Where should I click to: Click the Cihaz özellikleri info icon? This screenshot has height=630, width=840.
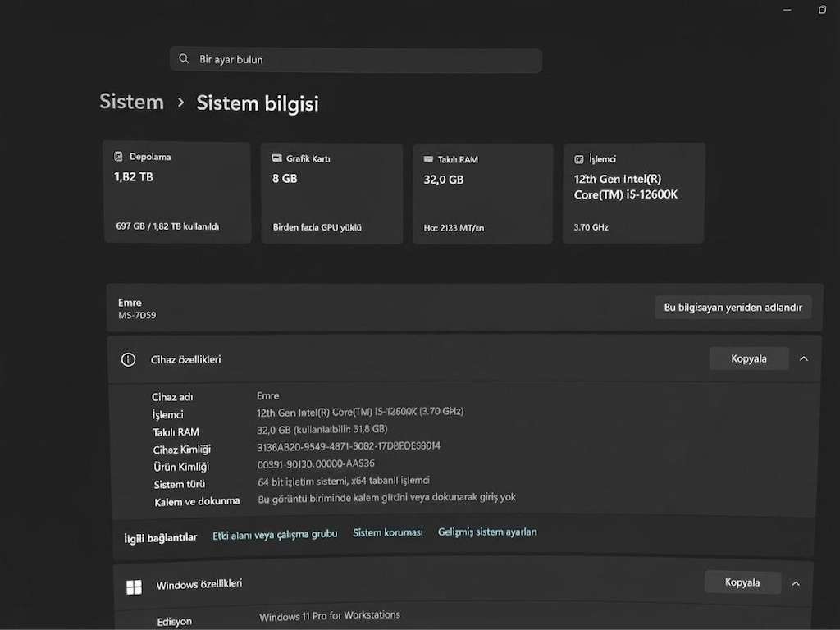(128, 359)
